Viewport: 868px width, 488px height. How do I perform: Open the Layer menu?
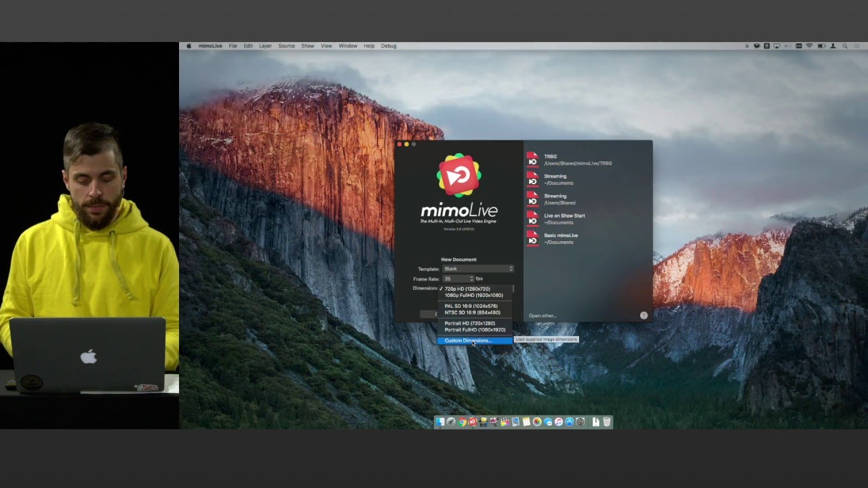click(265, 46)
